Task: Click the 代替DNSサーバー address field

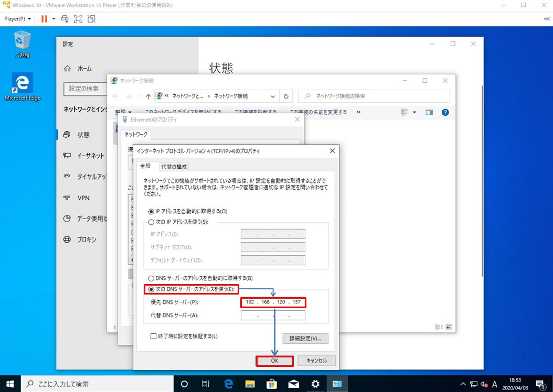Action: click(273, 315)
